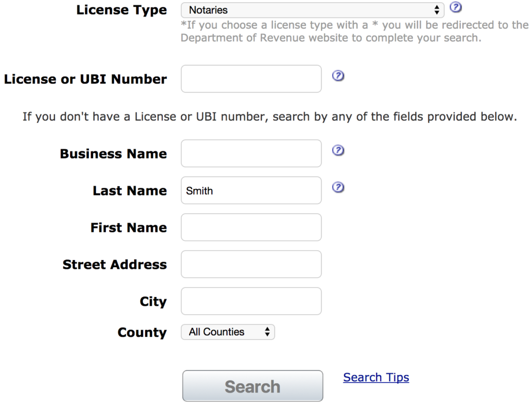532x404 pixels.
Task: Expand the All Counties dropdown
Action: 228,332
